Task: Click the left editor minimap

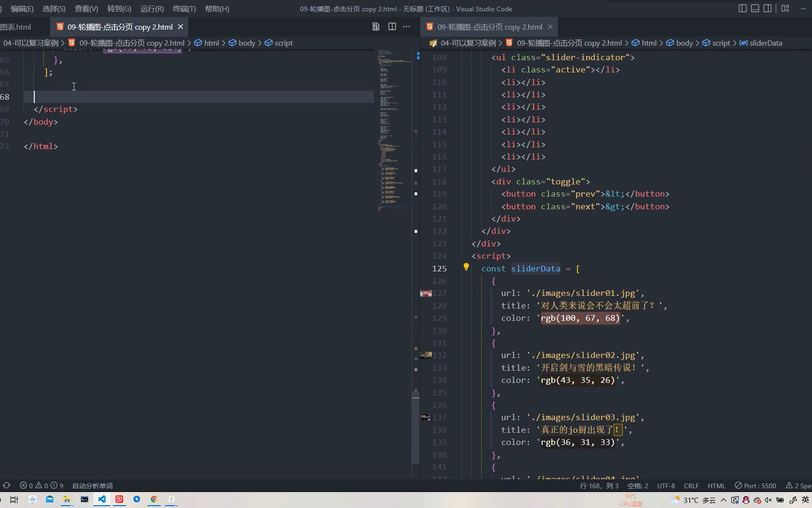Action: (x=394, y=130)
